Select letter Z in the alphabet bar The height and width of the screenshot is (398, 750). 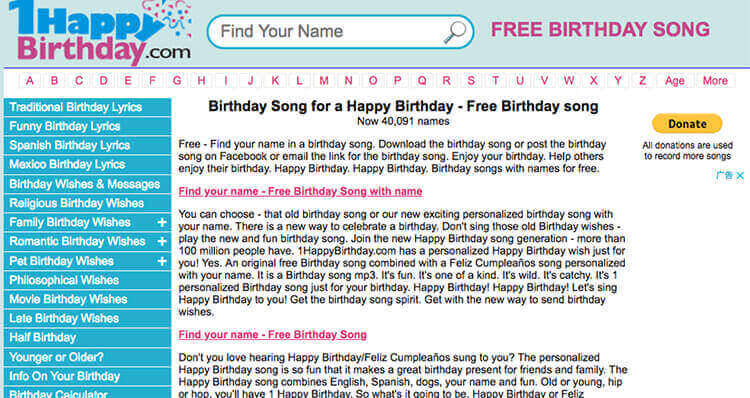click(x=642, y=80)
